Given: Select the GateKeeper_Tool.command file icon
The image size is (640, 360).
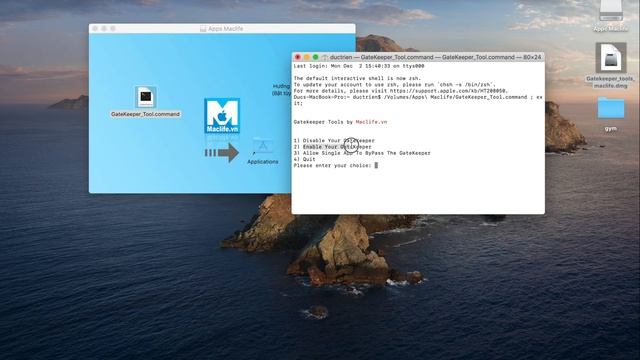Looking at the screenshot, I should tap(146, 97).
